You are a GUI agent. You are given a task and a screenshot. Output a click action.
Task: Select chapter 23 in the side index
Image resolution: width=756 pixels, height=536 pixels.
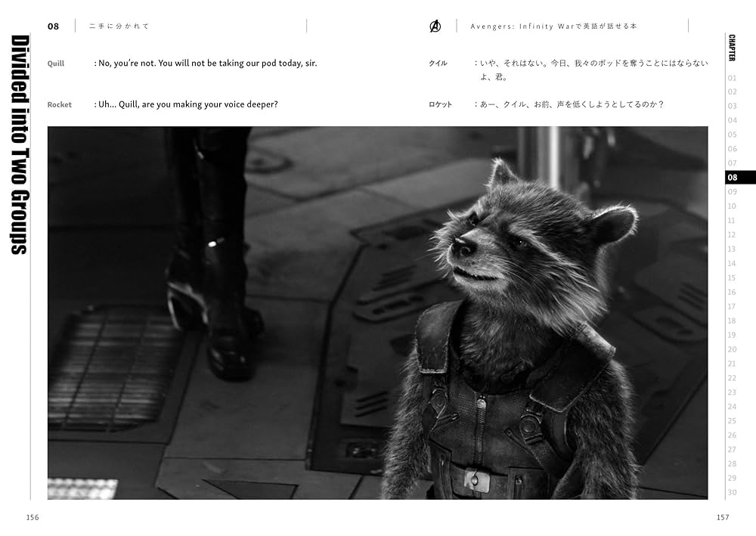(733, 392)
